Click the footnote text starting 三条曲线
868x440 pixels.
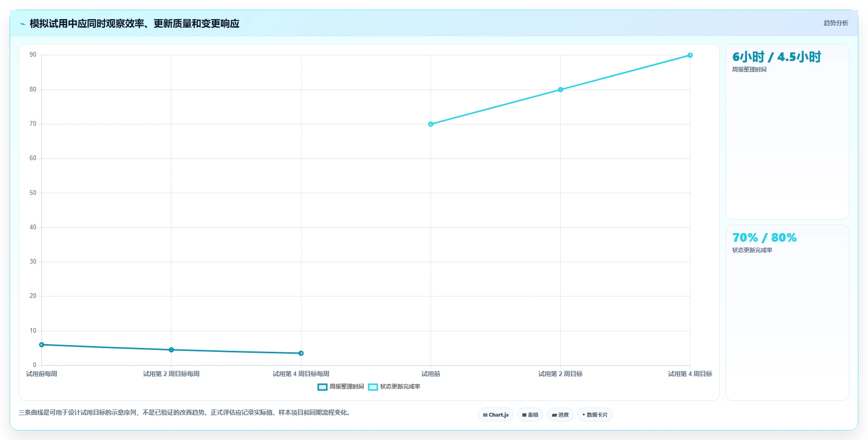click(186, 413)
